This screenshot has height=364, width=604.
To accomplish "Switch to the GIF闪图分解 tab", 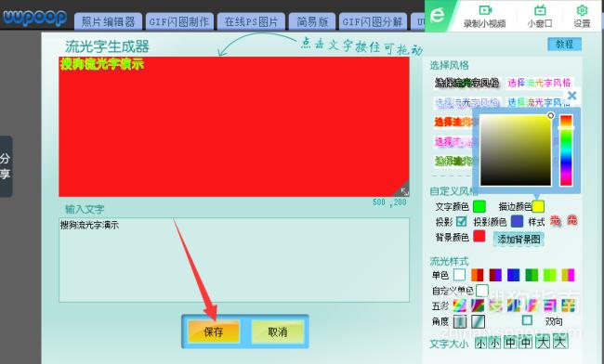I will coord(372,21).
